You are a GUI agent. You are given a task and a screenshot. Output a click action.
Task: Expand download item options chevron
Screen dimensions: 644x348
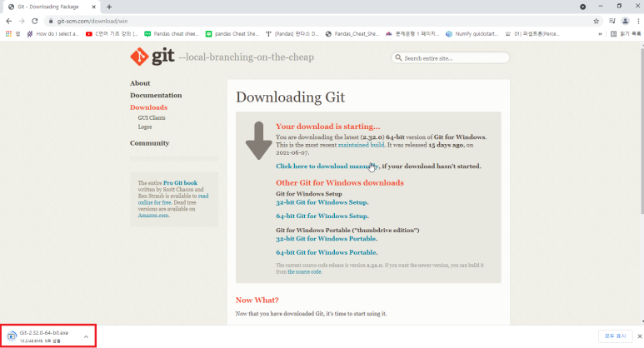(x=86, y=336)
